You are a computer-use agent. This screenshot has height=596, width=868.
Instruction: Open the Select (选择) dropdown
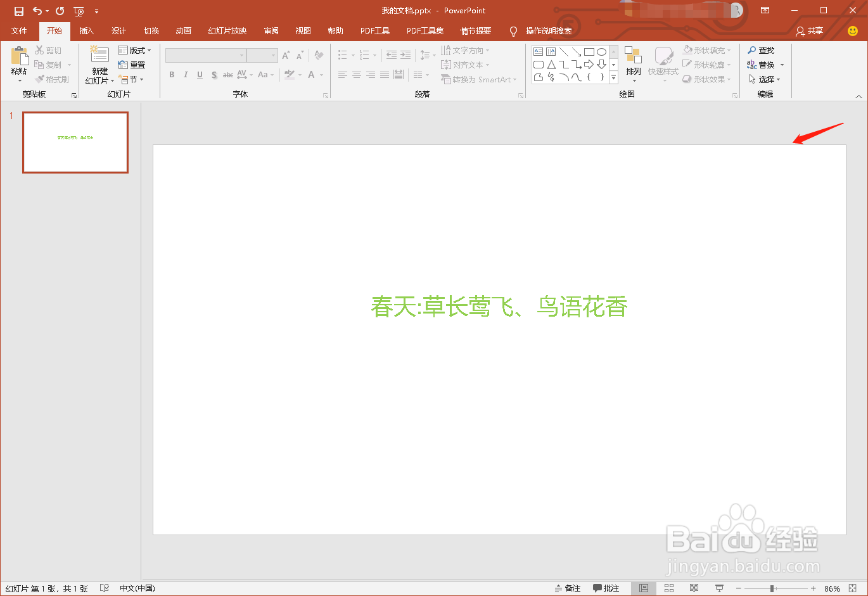click(x=765, y=79)
